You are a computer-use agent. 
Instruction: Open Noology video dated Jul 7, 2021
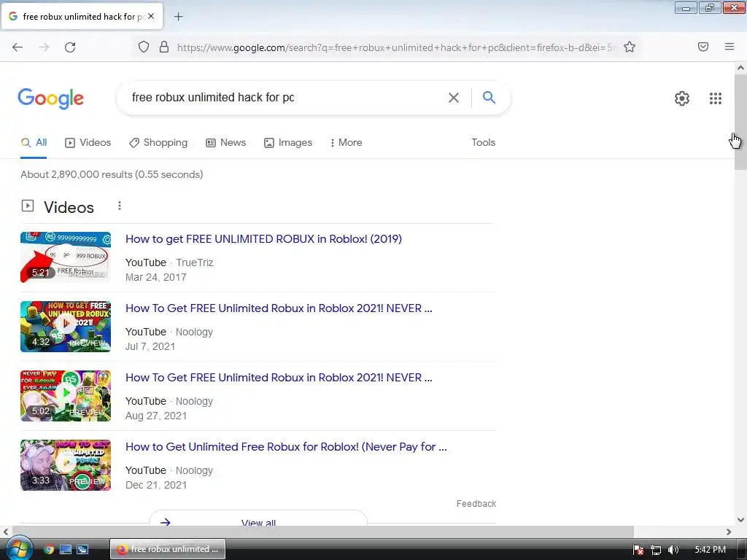tap(279, 308)
